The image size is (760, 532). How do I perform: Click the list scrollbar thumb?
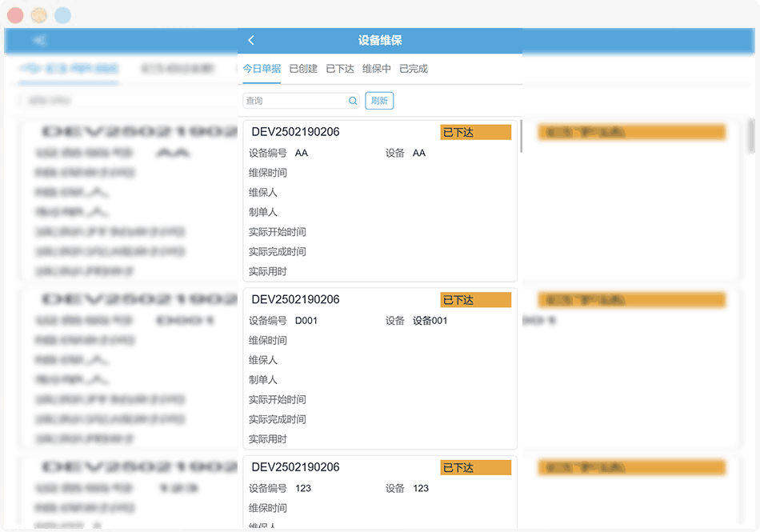tap(521, 136)
